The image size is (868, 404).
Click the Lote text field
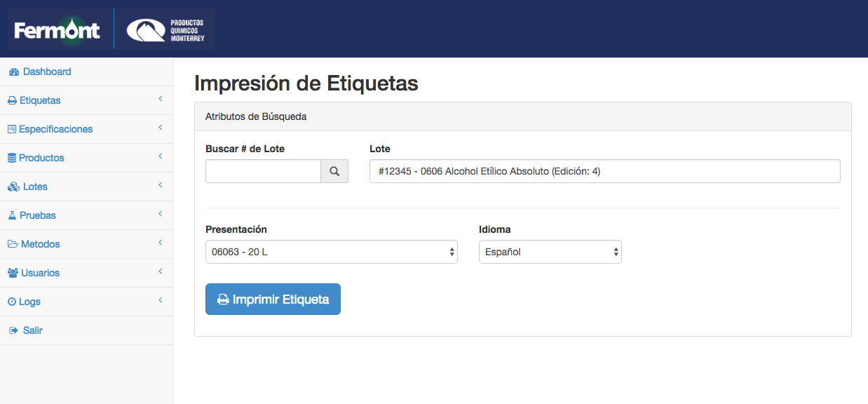[605, 171]
